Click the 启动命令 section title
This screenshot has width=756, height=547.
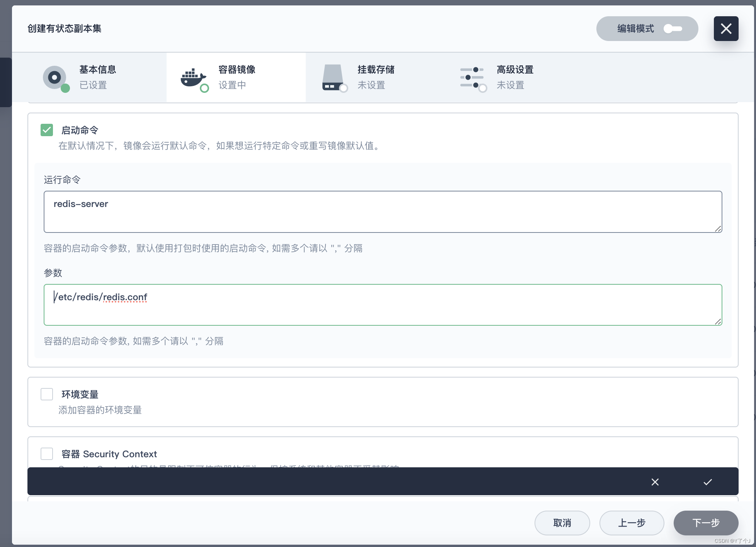[x=80, y=130]
